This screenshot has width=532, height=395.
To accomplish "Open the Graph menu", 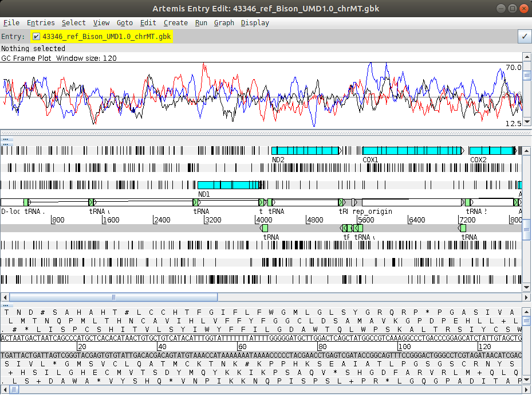I will click(x=224, y=22).
